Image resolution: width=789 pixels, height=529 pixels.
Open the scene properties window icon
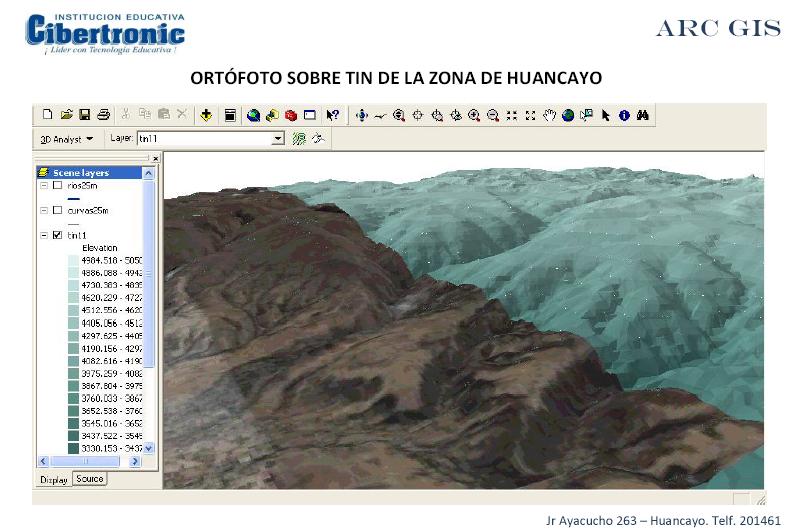tap(230, 115)
